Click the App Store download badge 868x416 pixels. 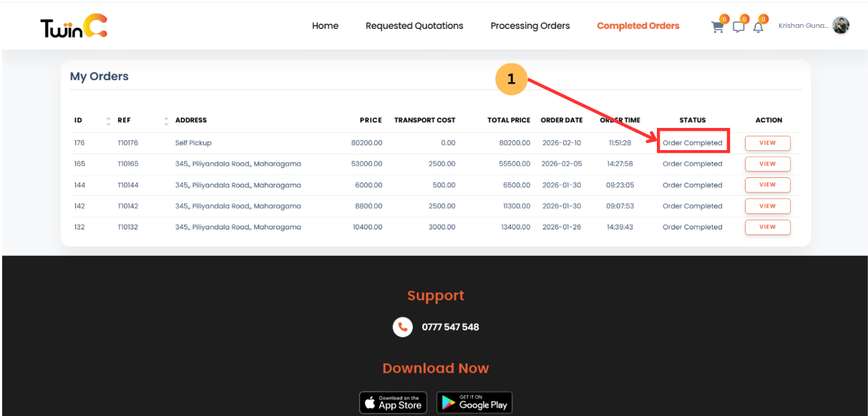point(393,402)
